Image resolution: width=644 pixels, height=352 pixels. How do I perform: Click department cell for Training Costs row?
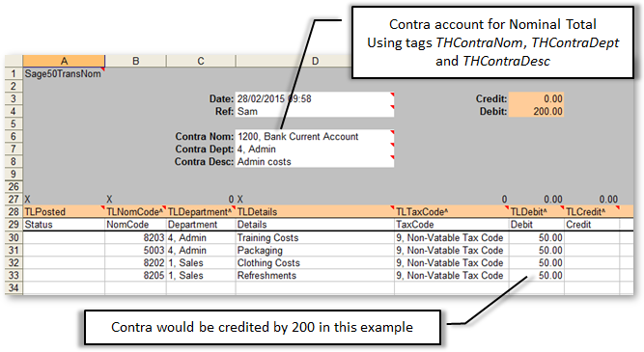pyautogui.click(x=201, y=237)
